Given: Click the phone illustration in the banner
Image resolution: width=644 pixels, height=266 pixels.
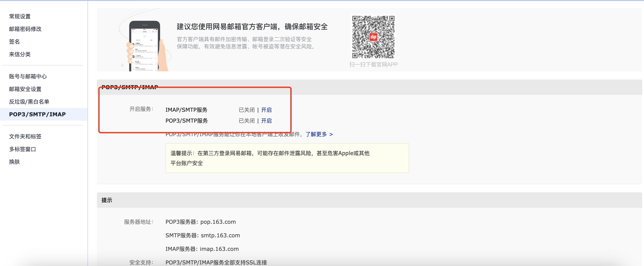Looking at the screenshot, I should point(145,46).
